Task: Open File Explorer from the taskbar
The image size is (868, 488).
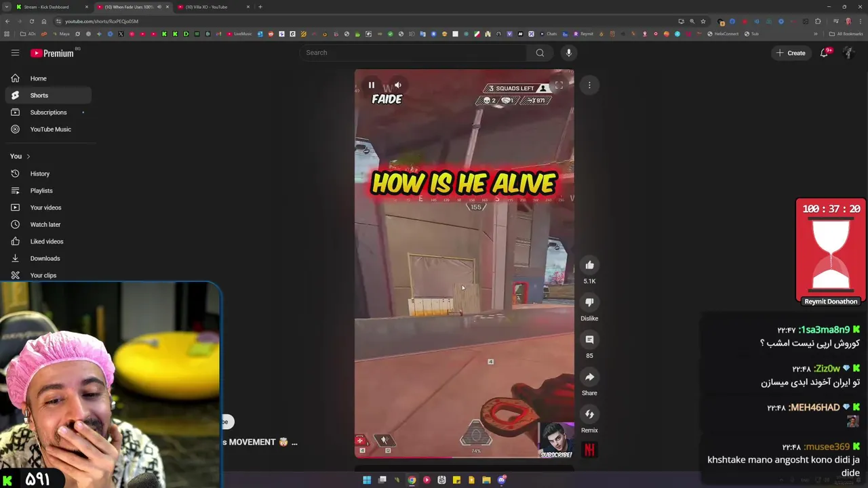Action: [486, 480]
